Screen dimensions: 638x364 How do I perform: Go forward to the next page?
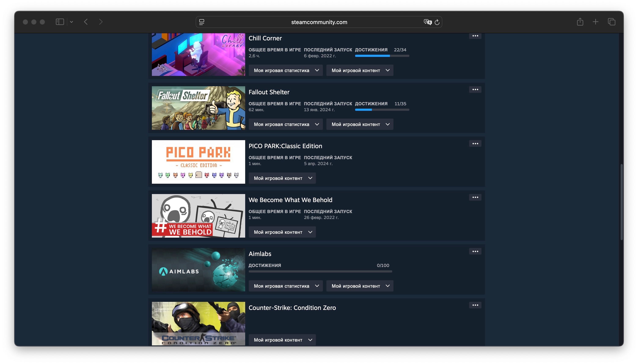101,22
